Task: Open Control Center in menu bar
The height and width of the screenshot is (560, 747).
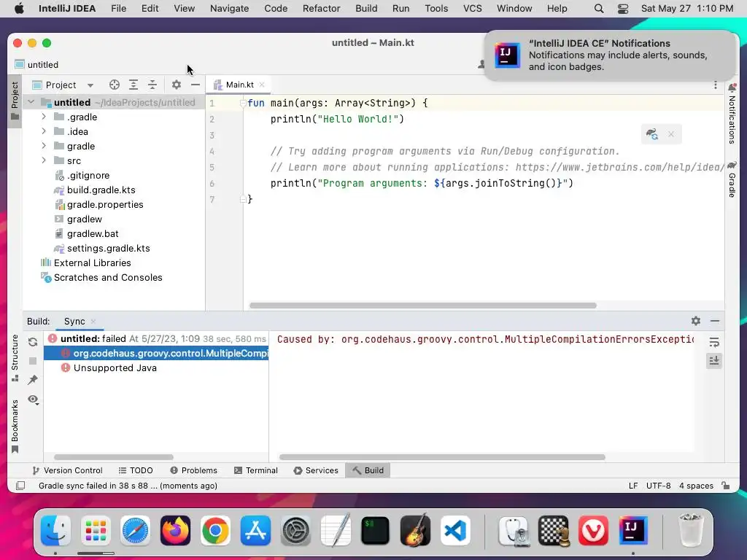Action: click(x=623, y=9)
